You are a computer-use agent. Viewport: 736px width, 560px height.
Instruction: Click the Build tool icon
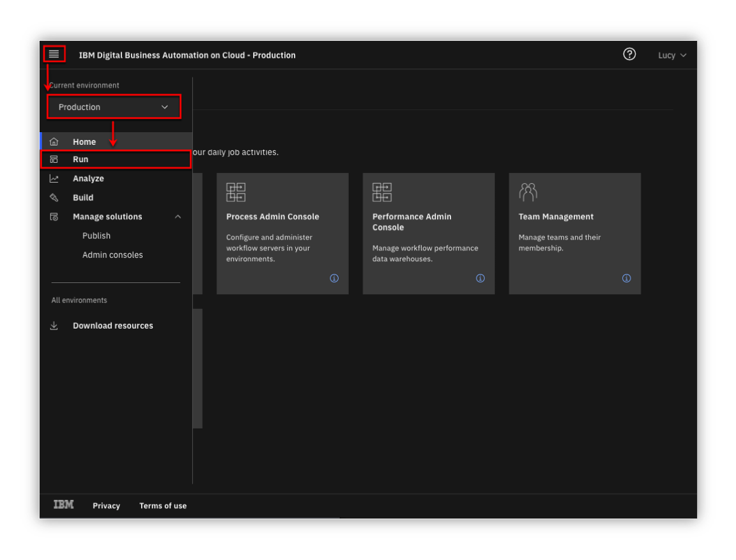(x=54, y=198)
